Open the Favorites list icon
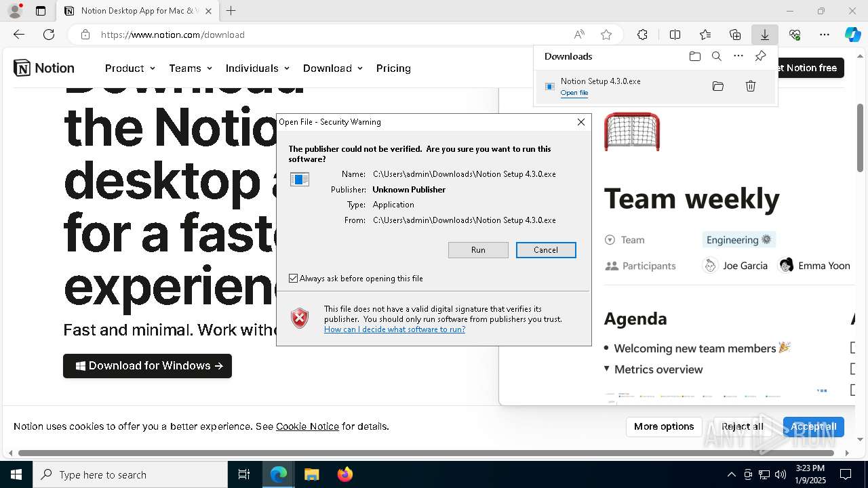The width and height of the screenshot is (868, 488). (x=705, y=35)
